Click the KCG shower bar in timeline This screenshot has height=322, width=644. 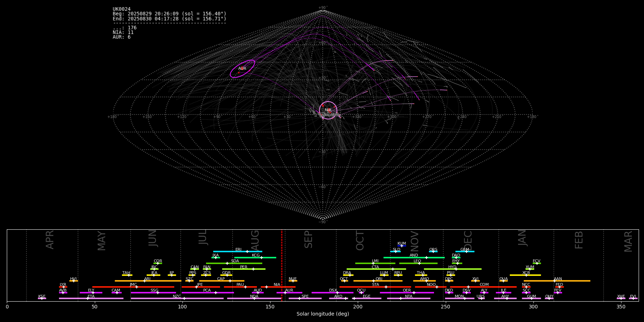255,258
